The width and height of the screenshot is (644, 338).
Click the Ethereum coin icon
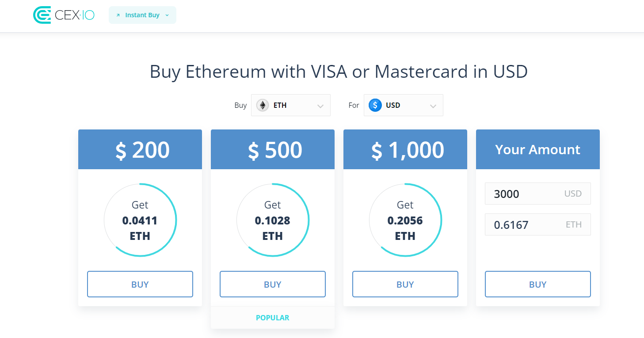pos(263,105)
